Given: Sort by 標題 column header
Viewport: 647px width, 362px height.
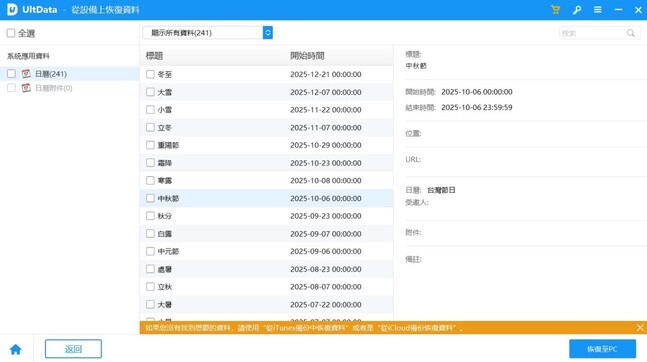Looking at the screenshot, I should coord(154,56).
